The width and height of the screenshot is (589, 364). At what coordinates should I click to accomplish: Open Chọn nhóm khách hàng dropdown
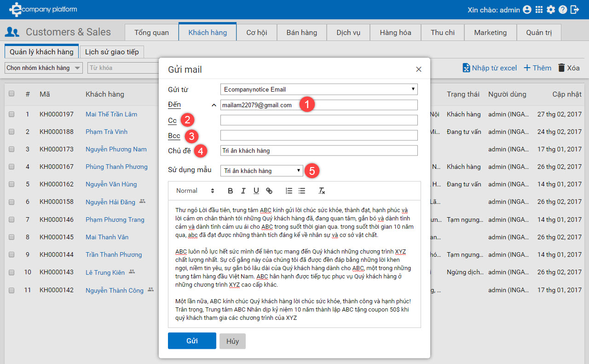[43, 68]
